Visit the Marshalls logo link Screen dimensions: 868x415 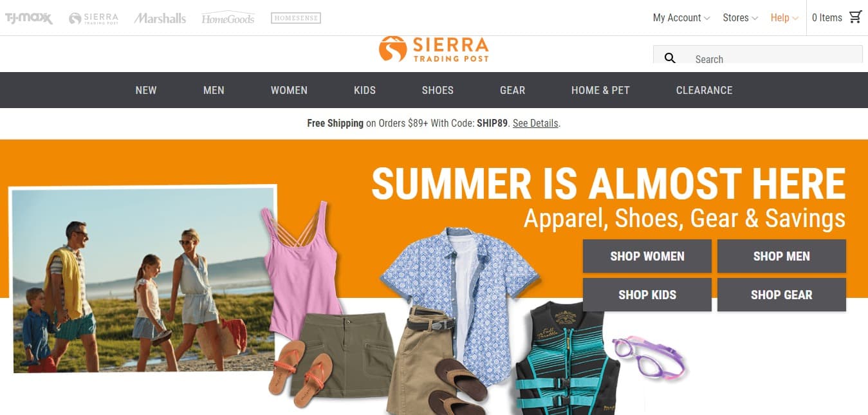[x=160, y=18]
